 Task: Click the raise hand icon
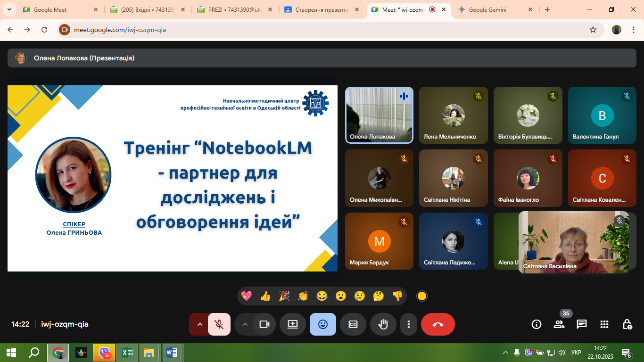[383, 324]
